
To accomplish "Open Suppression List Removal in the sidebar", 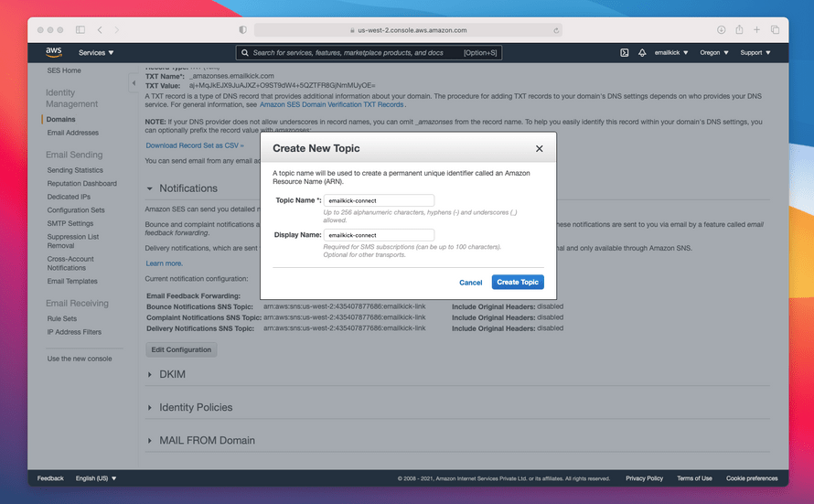I will point(72,241).
